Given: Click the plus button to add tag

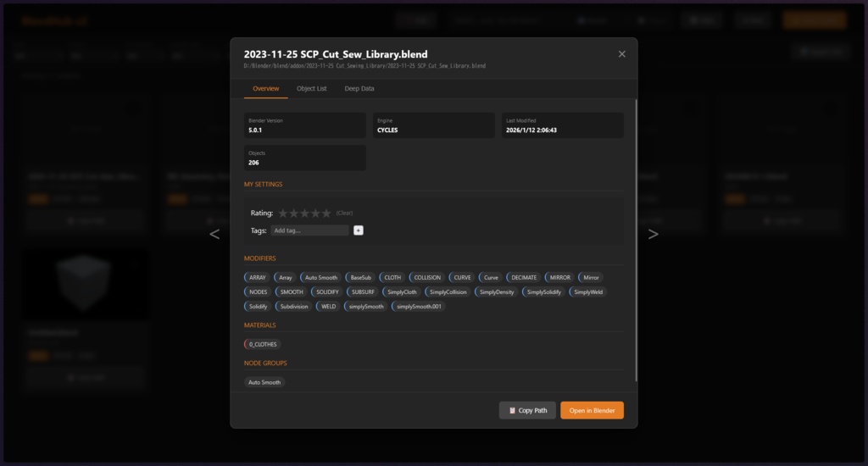Looking at the screenshot, I should click(359, 230).
